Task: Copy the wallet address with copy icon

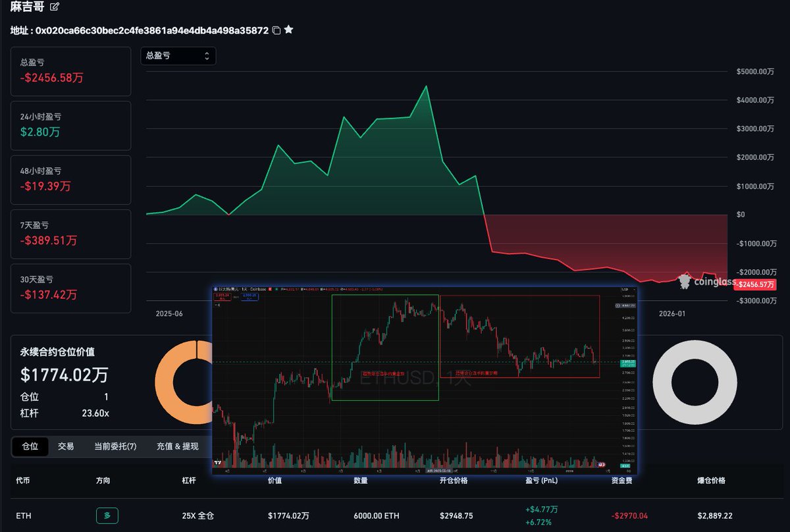Action: (x=276, y=30)
